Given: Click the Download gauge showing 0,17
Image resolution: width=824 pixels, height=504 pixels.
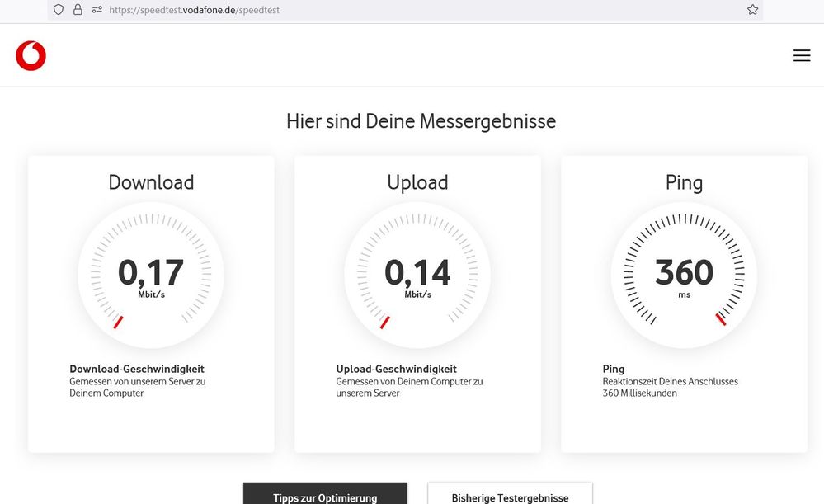Looking at the screenshot, I should click(x=151, y=275).
